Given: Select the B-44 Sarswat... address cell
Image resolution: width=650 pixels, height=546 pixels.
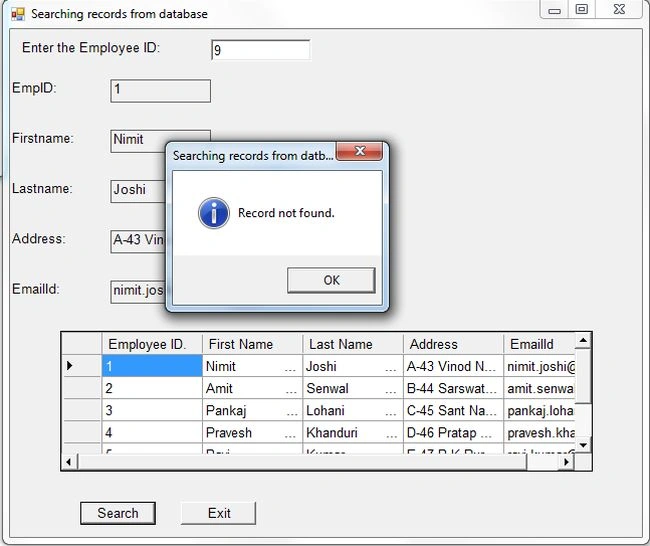Looking at the screenshot, I should click(x=453, y=388).
